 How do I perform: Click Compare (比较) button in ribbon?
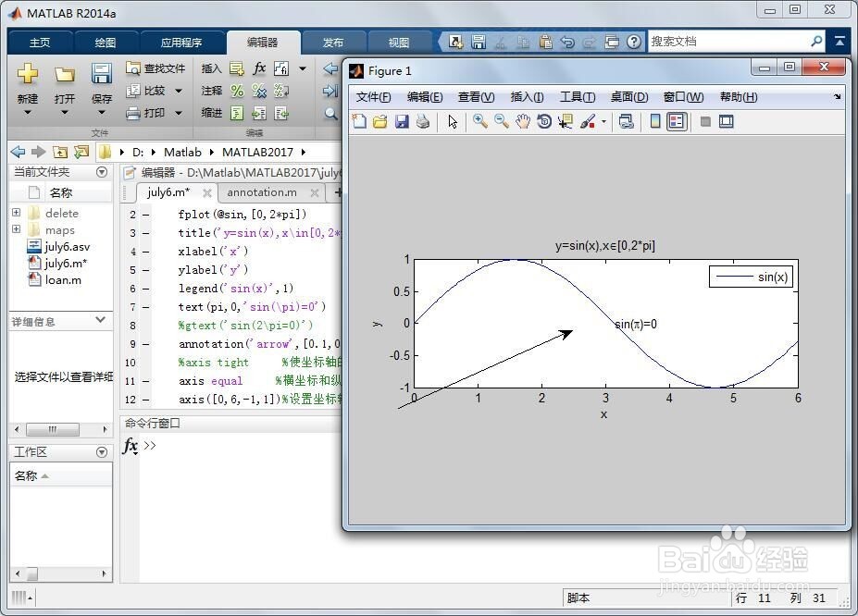pos(145,91)
